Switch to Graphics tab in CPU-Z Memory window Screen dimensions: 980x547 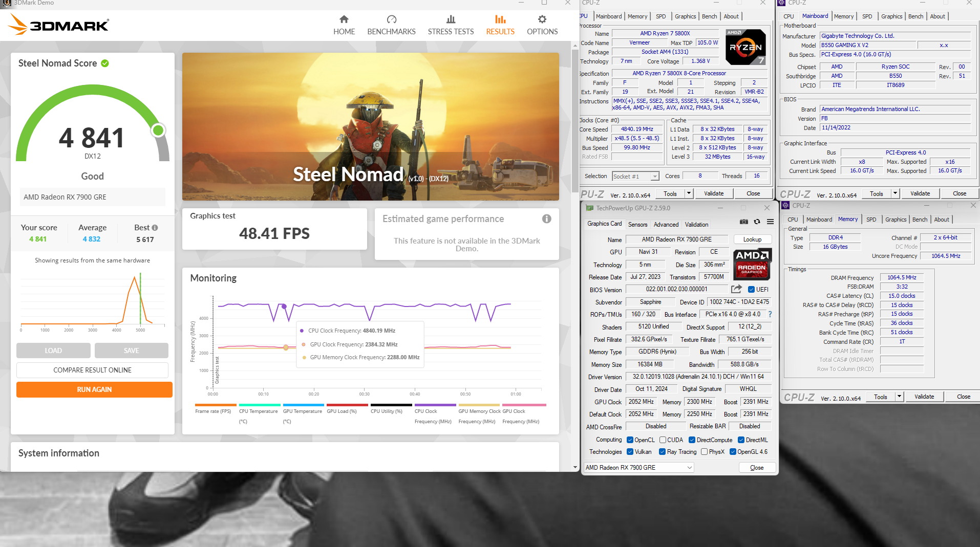(896, 220)
